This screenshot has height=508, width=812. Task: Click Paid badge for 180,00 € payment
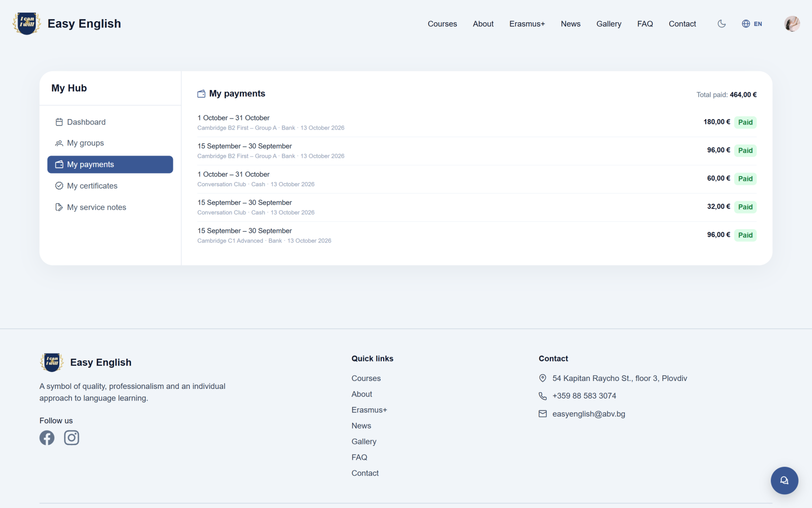(745, 122)
